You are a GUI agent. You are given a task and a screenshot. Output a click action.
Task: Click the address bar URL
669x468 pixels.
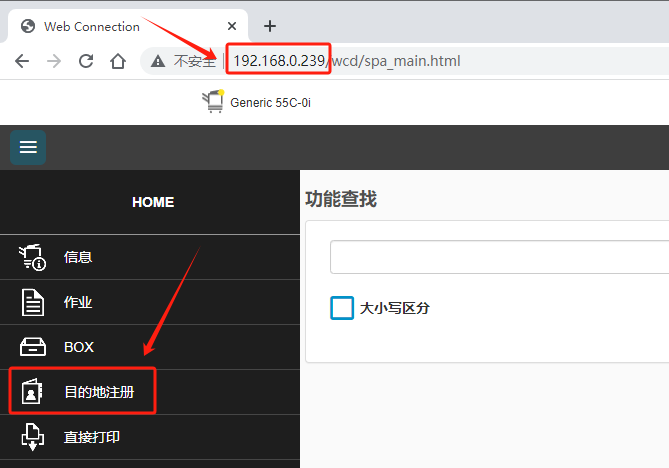[346, 61]
